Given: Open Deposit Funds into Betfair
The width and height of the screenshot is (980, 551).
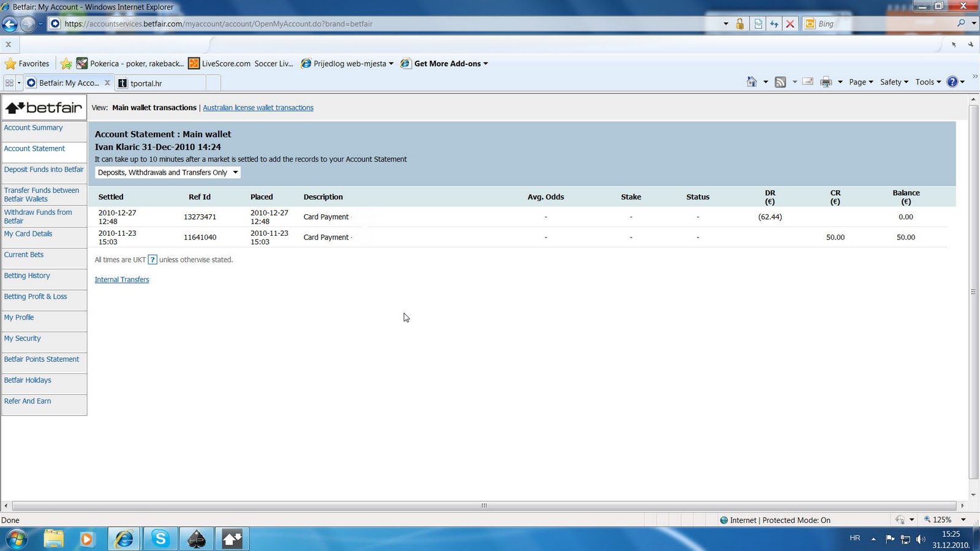Looking at the screenshot, I should click(x=44, y=170).
